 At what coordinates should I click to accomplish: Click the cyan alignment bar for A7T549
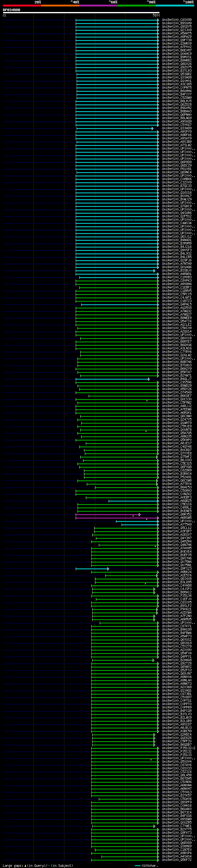click(140, 525)
